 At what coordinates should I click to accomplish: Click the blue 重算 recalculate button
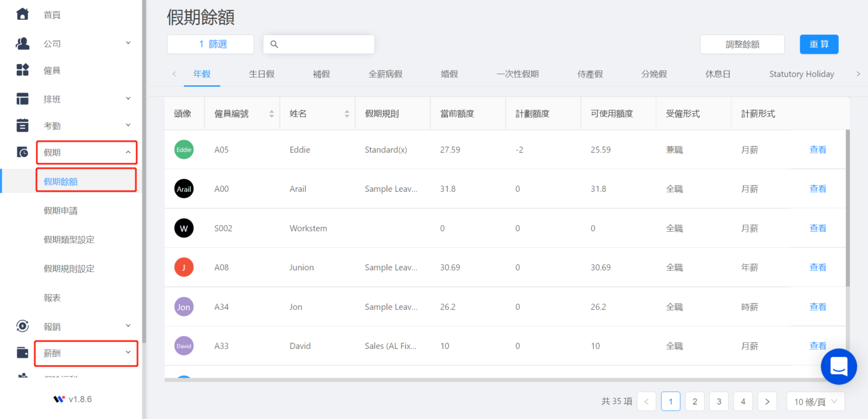pyautogui.click(x=819, y=44)
